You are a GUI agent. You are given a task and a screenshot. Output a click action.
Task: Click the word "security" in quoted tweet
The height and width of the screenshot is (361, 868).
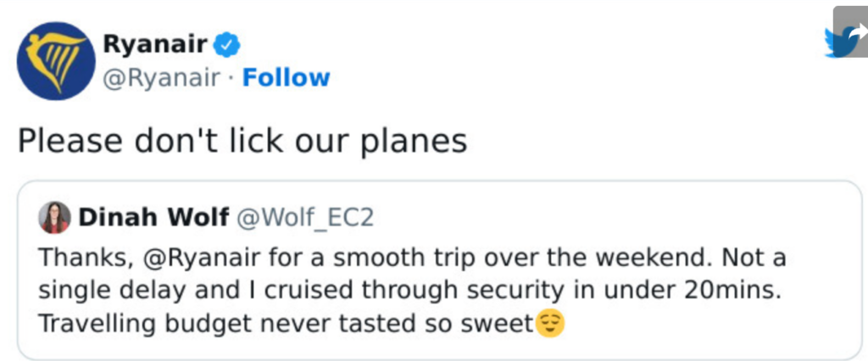coord(515,289)
